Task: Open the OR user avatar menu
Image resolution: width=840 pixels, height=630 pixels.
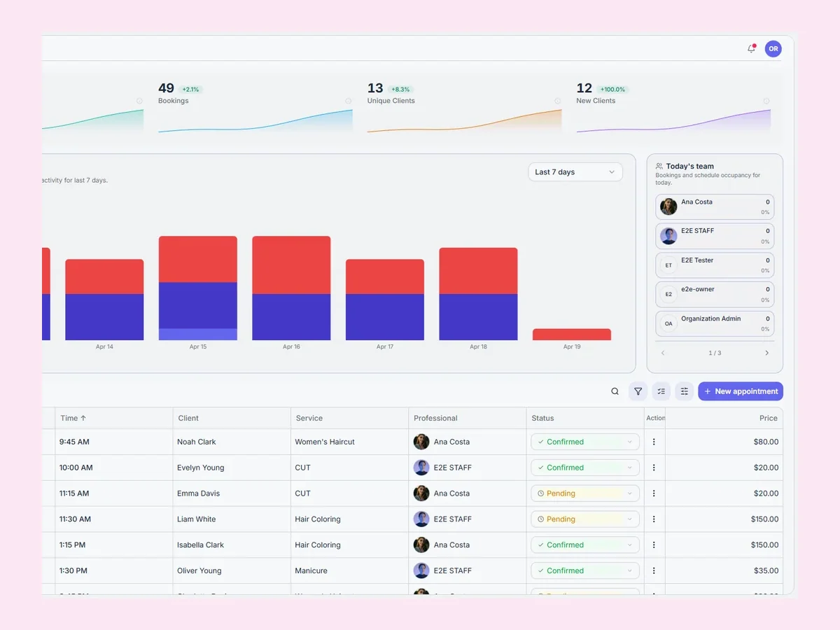Action: [773, 48]
